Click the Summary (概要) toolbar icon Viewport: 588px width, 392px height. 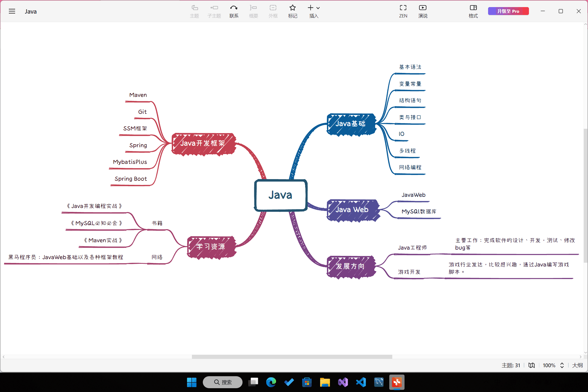[253, 11]
